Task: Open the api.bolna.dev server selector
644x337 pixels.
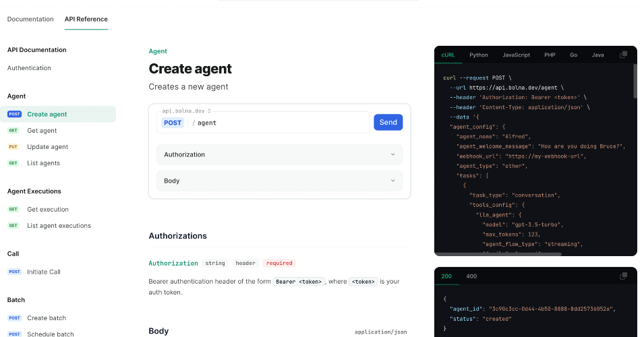Action: pos(186,111)
